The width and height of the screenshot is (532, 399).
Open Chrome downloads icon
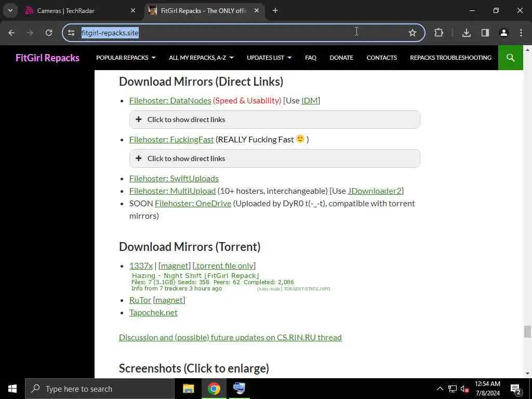pyautogui.click(x=467, y=33)
